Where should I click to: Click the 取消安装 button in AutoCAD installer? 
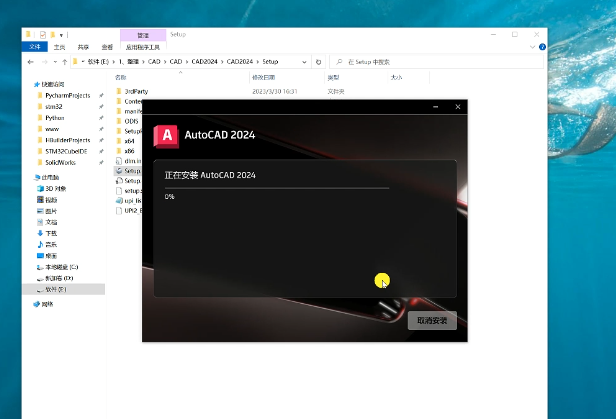pos(432,320)
